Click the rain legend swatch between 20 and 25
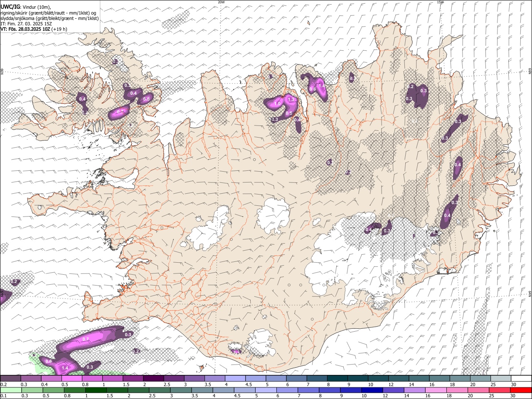The height and width of the screenshot is (399, 532). click(x=478, y=390)
